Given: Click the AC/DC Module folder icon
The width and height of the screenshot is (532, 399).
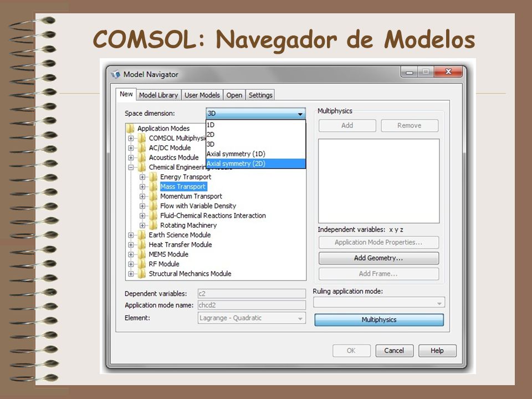Looking at the screenshot, I should click(142, 148).
